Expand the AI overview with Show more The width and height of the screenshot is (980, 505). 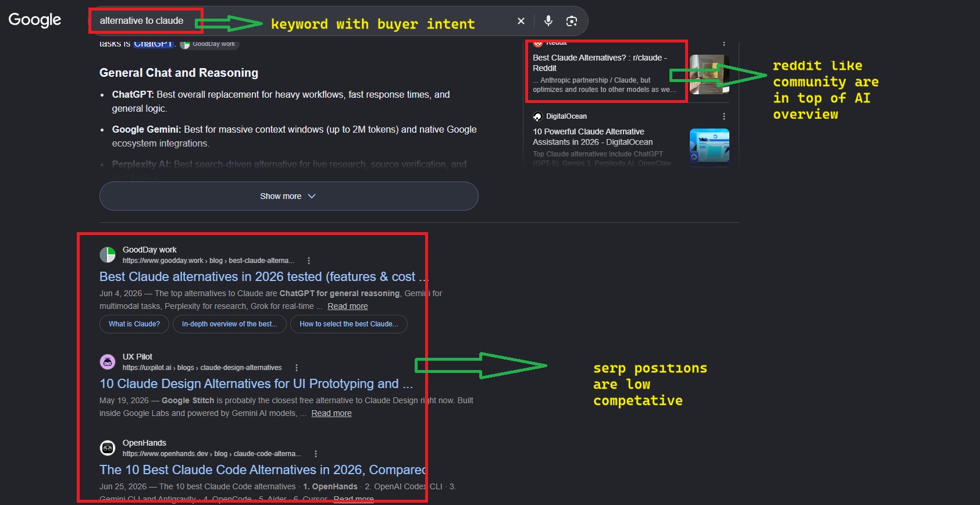(x=288, y=196)
